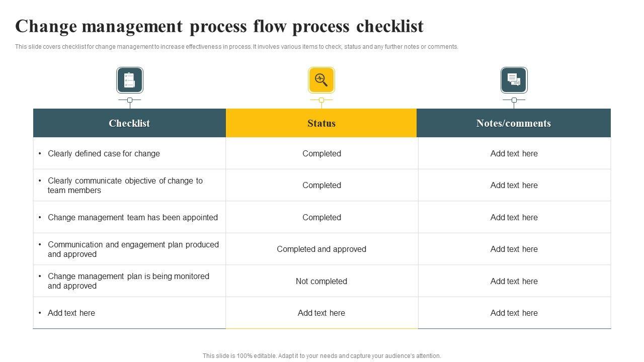Image resolution: width=644 pixels, height=362 pixels.
Task: Select the Notes/comments column header
Action: click(514, 123)
